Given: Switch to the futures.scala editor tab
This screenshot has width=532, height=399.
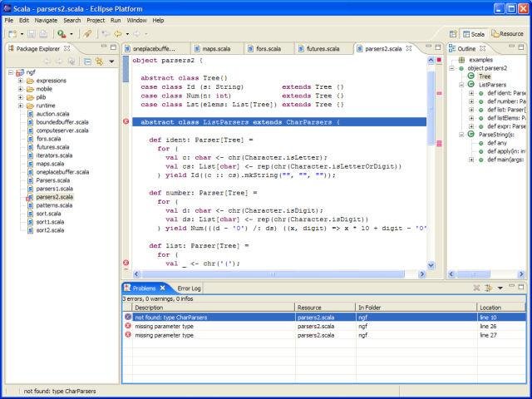Looking at the screenshot, I should click(x=321, y=49).
